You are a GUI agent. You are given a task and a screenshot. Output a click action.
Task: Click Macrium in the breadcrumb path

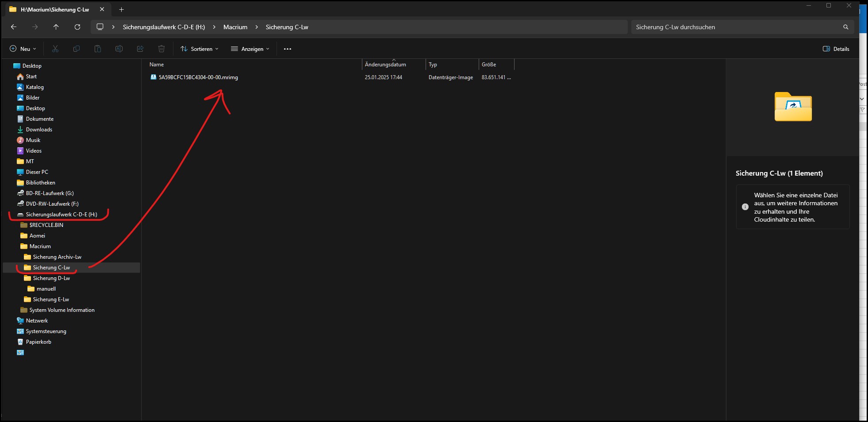pos(235,27)
